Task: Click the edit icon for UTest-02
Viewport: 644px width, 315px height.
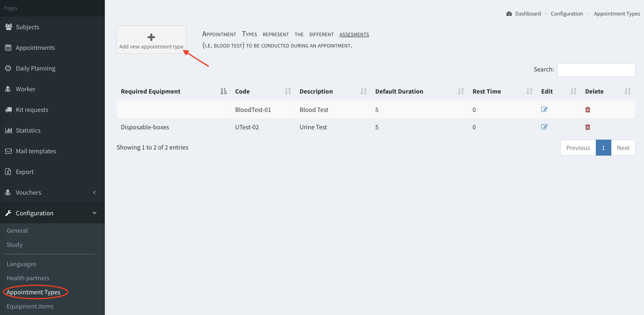Action: tap(544, 127)
